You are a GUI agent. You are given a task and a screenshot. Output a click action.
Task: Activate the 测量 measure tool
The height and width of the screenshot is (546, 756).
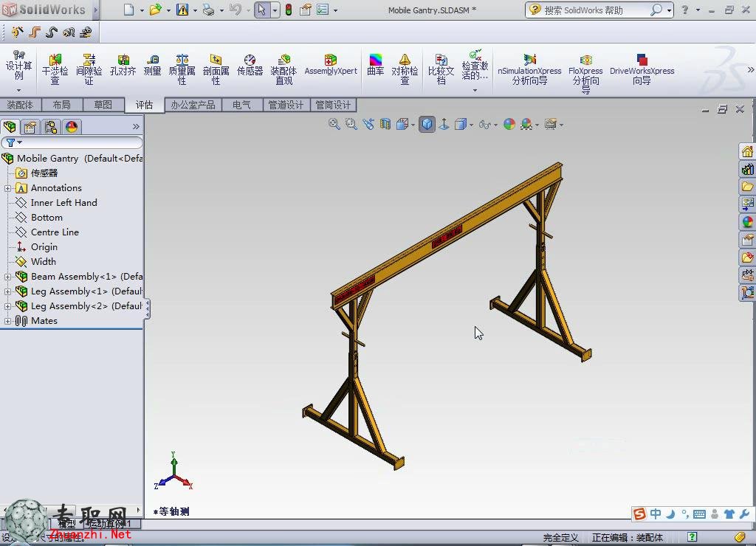(152, 65)
